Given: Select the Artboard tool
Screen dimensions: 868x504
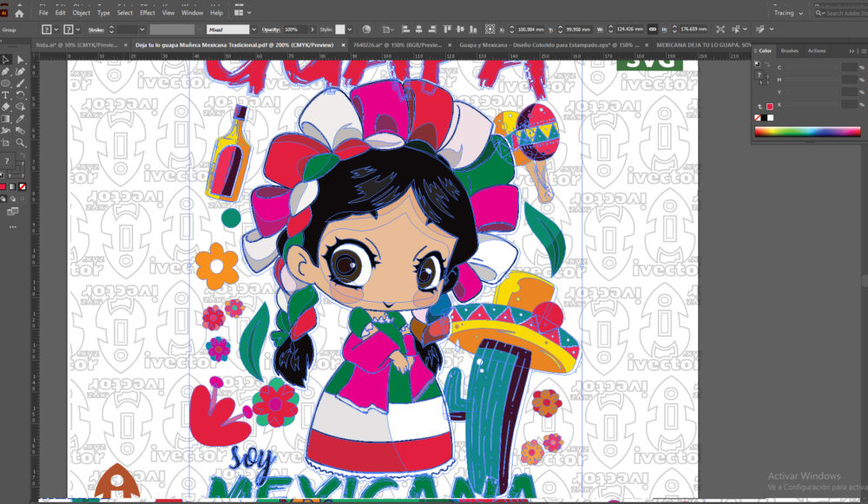Looking at the screenshot, I should [x=5, y=142].
